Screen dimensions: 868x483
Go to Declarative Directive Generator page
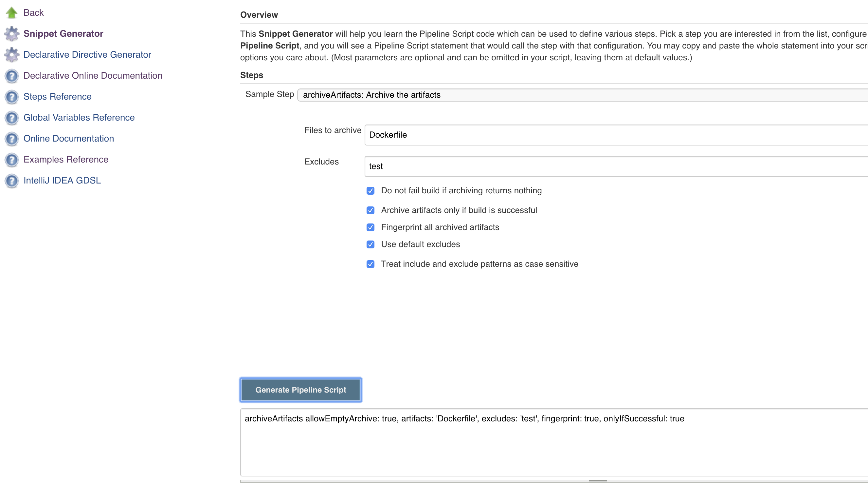(87, 55)
